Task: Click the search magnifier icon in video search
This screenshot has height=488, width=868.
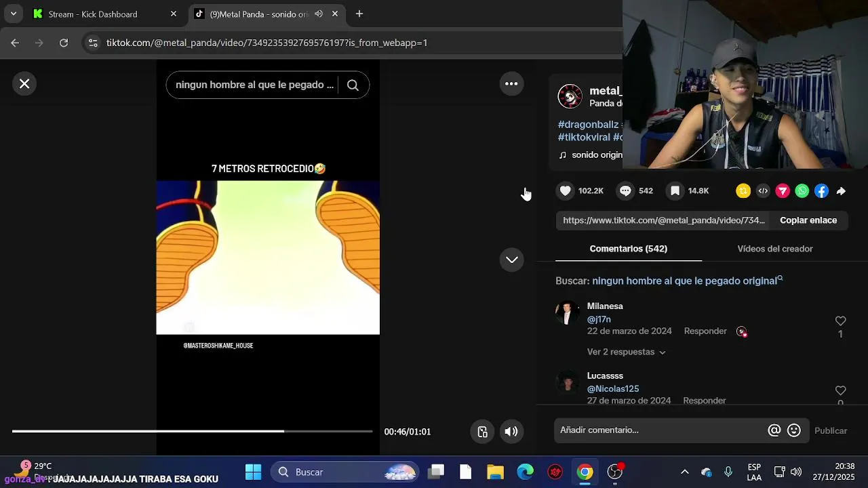Action: tap(353, 85)
